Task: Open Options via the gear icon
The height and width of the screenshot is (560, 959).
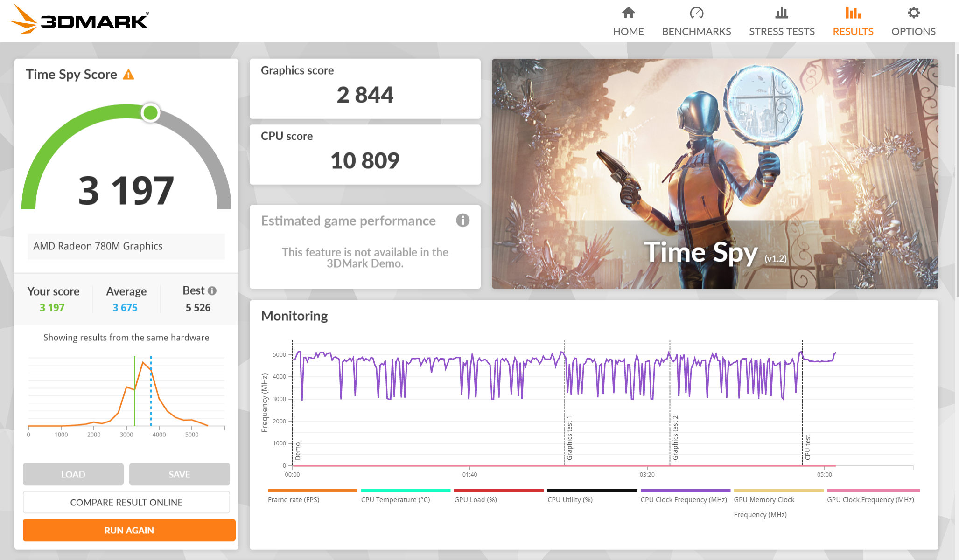Action: [x=913, y=13]
